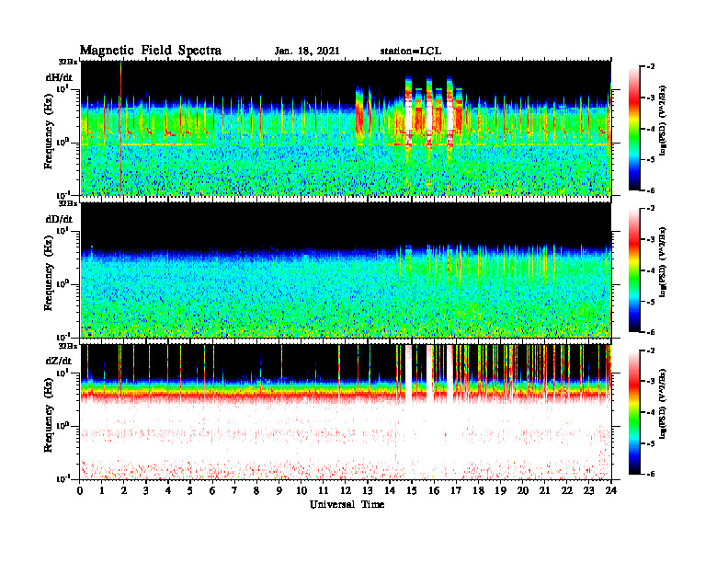Click the color bar beside the dD/dt panel
The image size is (728, 563).
coord(634,270)
